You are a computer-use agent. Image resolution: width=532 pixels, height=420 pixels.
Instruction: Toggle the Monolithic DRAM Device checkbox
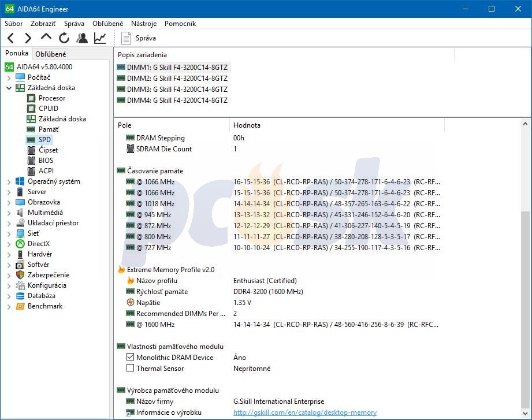pyautogui.click(x=131, y=357)
